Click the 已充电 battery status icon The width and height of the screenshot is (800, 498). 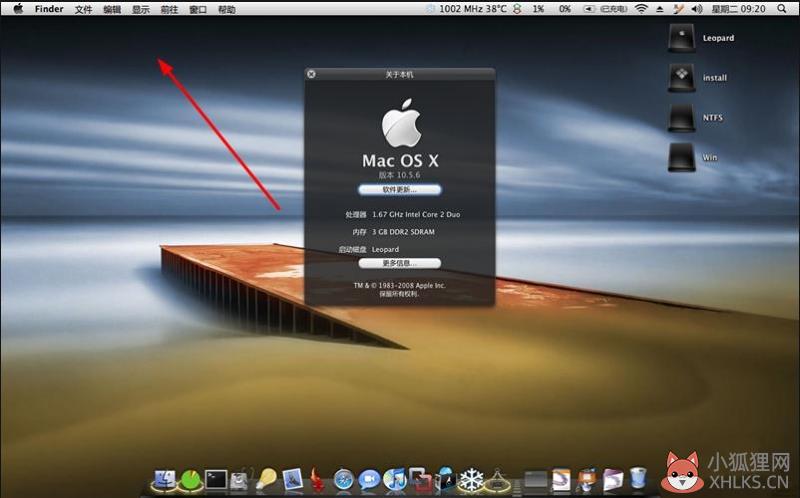605,9
